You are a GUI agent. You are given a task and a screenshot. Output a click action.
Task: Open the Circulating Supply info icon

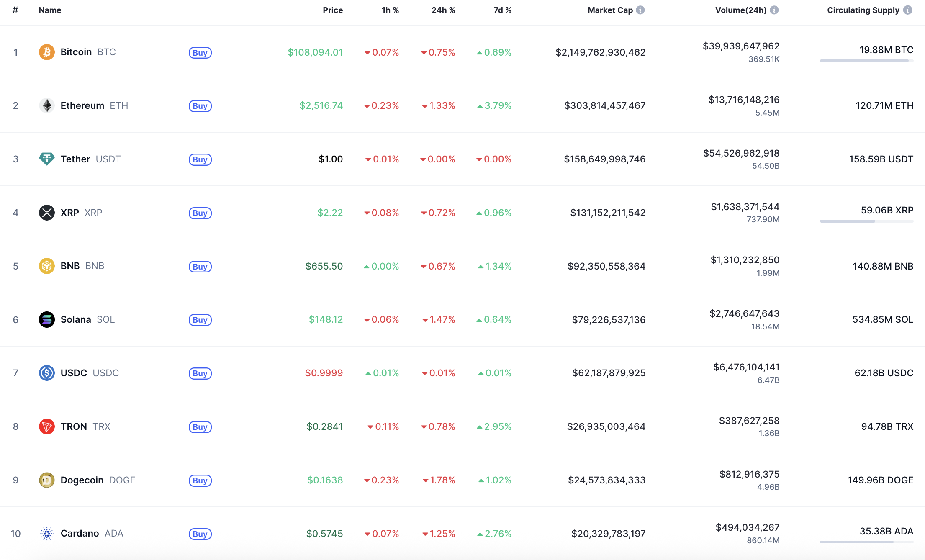pos(907,10)
